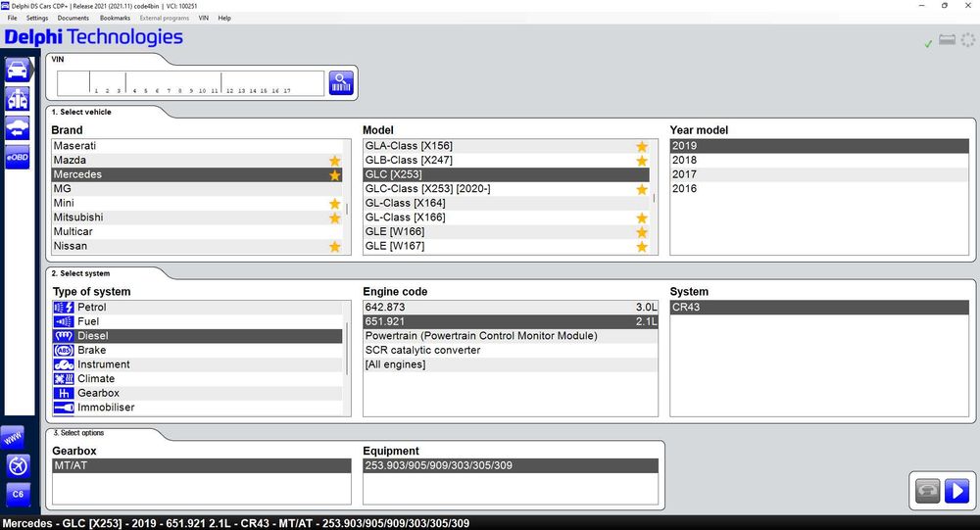
Task: Open the vehicle selection sidebar icon
Action: [18, 70]
